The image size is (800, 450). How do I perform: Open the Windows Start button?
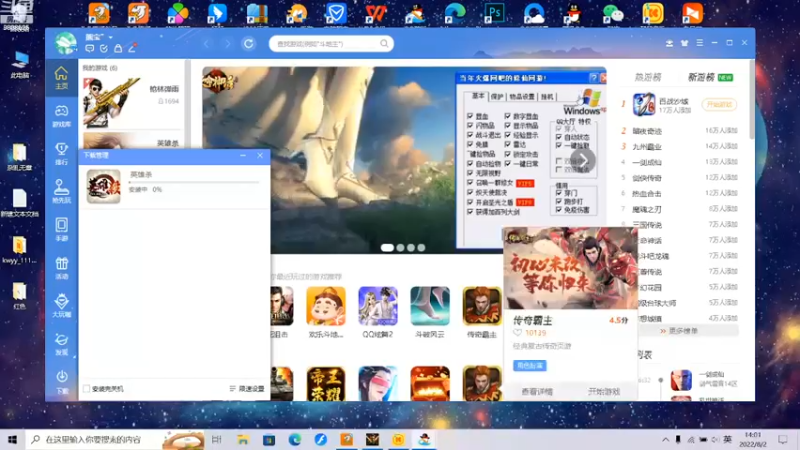[x=12, y=439]
